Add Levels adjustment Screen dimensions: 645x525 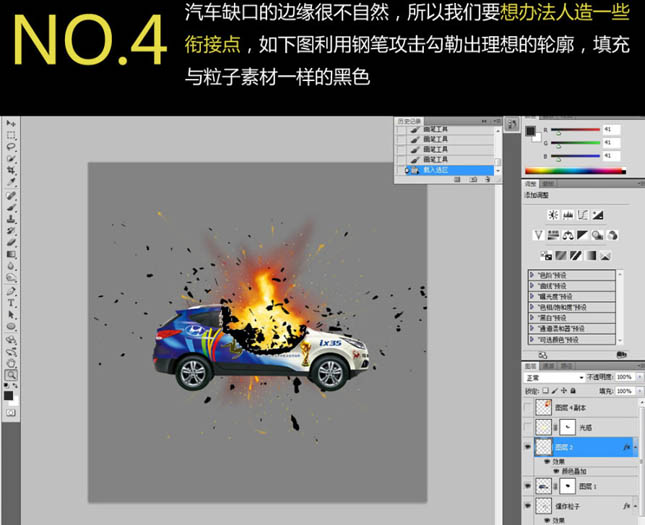[x=568, y=214]
